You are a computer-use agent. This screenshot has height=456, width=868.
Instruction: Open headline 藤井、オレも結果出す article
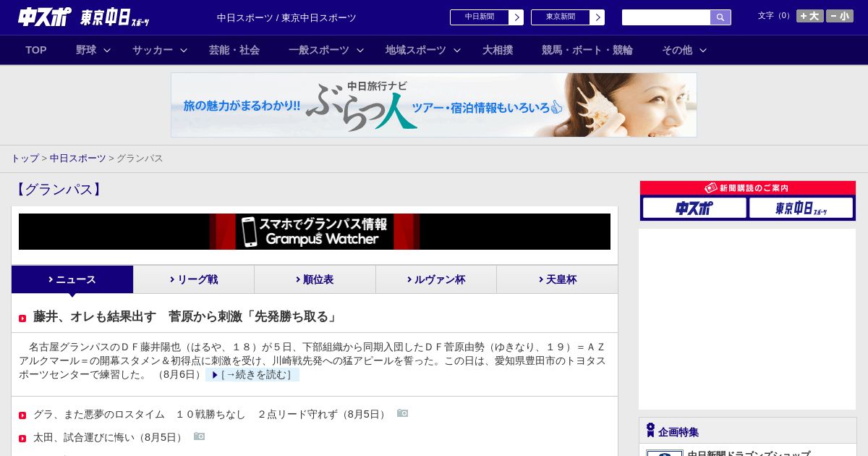coord(186,317)
